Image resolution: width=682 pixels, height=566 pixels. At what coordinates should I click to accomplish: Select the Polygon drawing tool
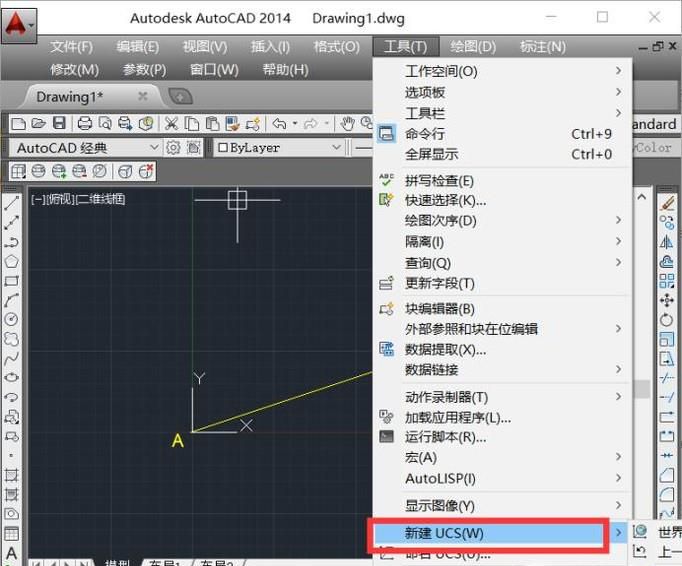(x=12, y=261)
